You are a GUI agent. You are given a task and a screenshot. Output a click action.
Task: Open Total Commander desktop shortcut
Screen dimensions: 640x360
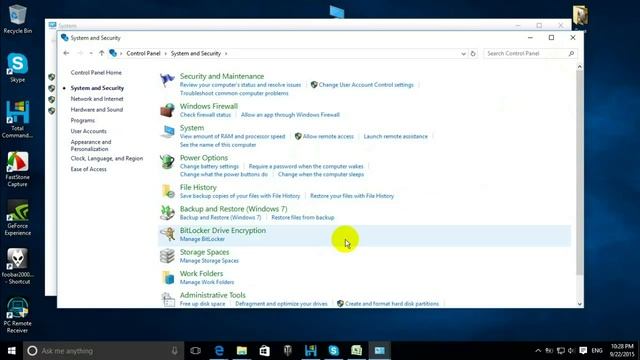17,119
